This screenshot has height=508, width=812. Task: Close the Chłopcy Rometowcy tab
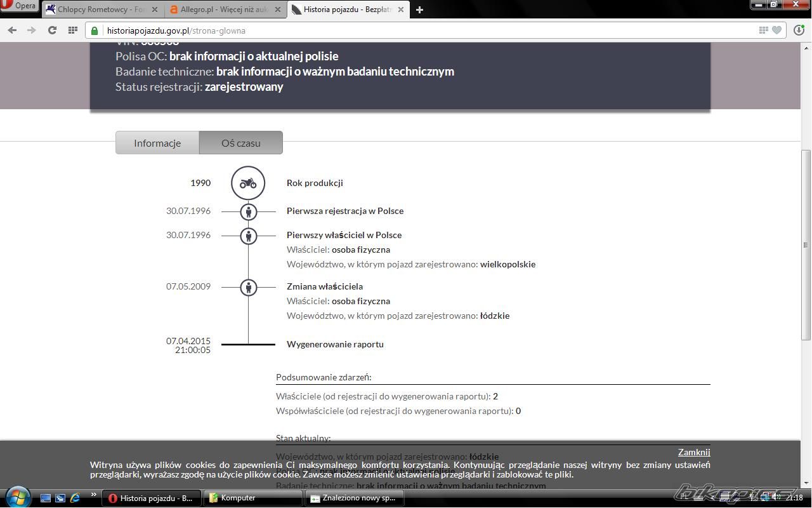click(x=155, y=10)
